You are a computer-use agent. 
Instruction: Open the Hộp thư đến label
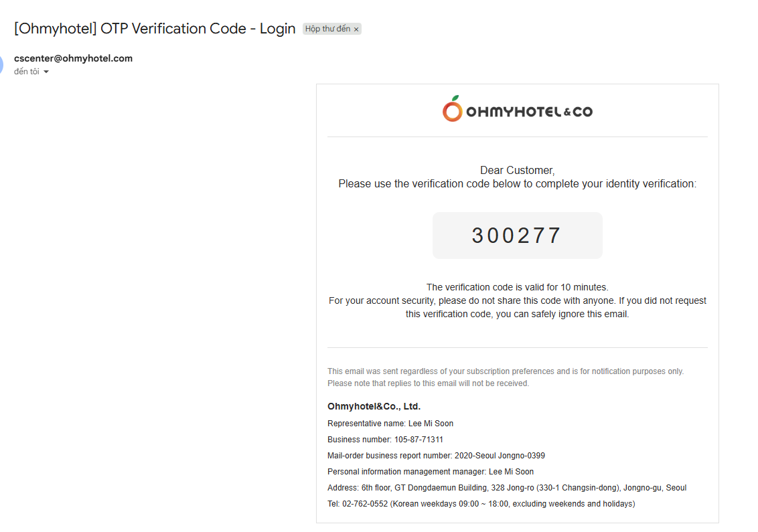tap(327, 29)
